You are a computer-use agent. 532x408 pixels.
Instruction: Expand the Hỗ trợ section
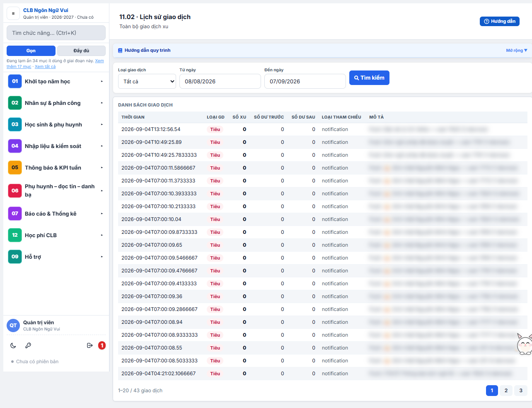pyautogui.click(x=56, y=257)
